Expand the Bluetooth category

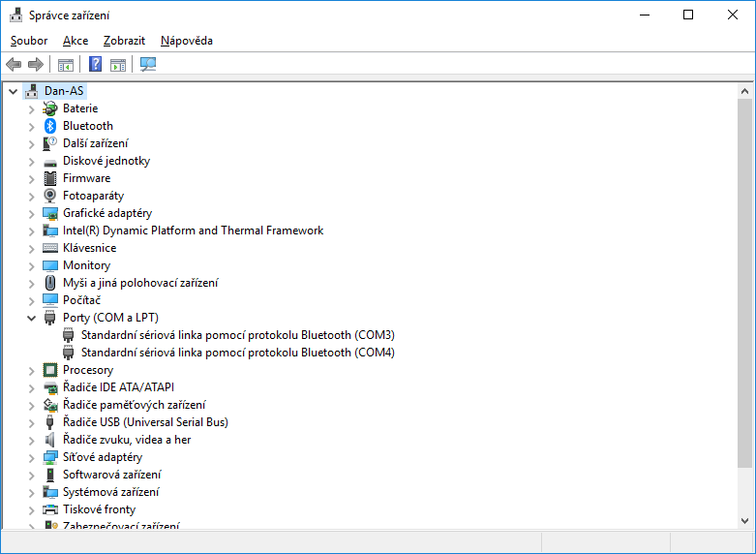point(31,127)
